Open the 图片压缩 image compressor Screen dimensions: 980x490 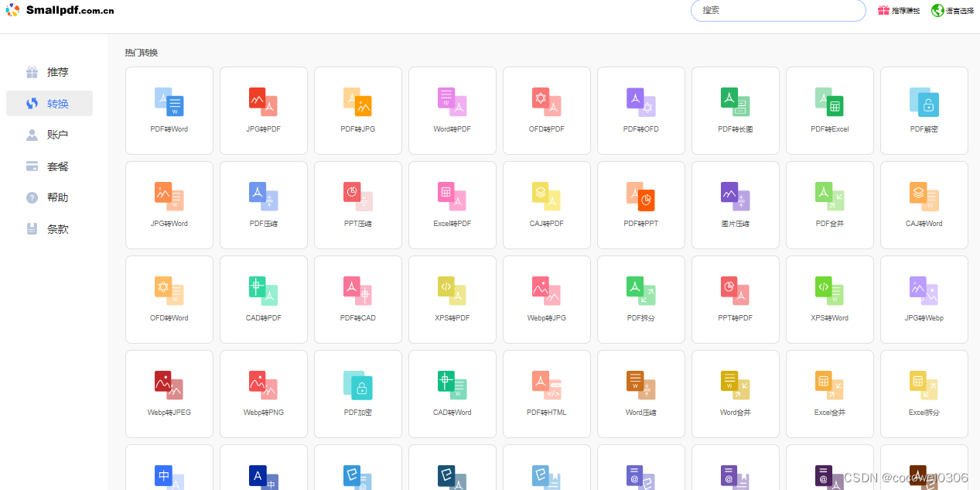(x=735, y=205)
